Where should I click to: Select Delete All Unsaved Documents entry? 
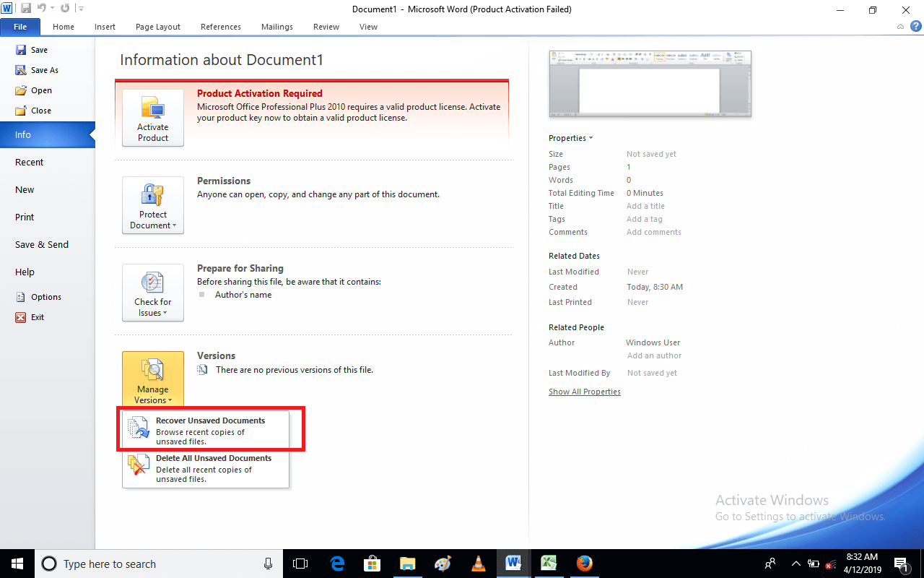(206, 468)
